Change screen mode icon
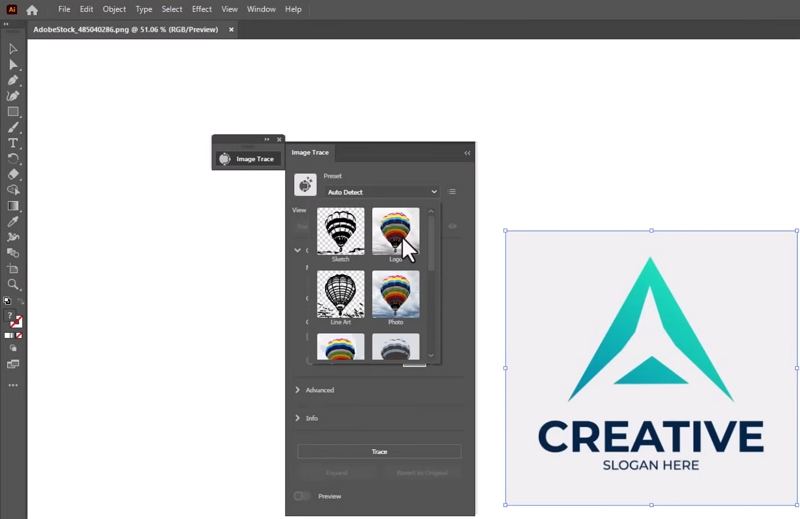Viewport: 800px width, 519px height. tap(13, 364)
